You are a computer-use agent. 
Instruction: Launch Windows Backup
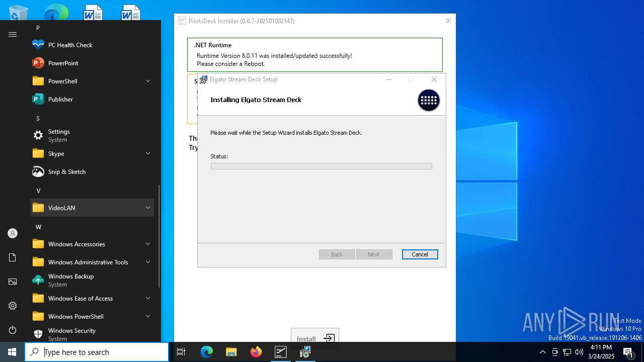click(x=92, y=280)
